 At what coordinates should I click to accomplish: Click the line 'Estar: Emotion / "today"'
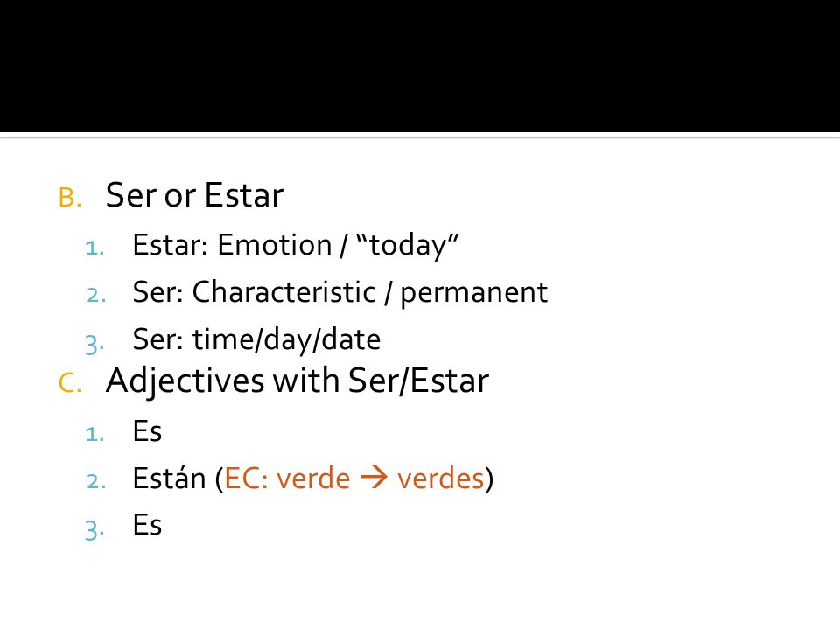(296, 245)
